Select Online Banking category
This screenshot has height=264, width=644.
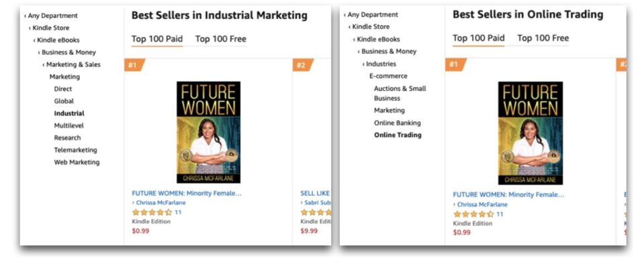pyautogui.click(x=397, y=123)
